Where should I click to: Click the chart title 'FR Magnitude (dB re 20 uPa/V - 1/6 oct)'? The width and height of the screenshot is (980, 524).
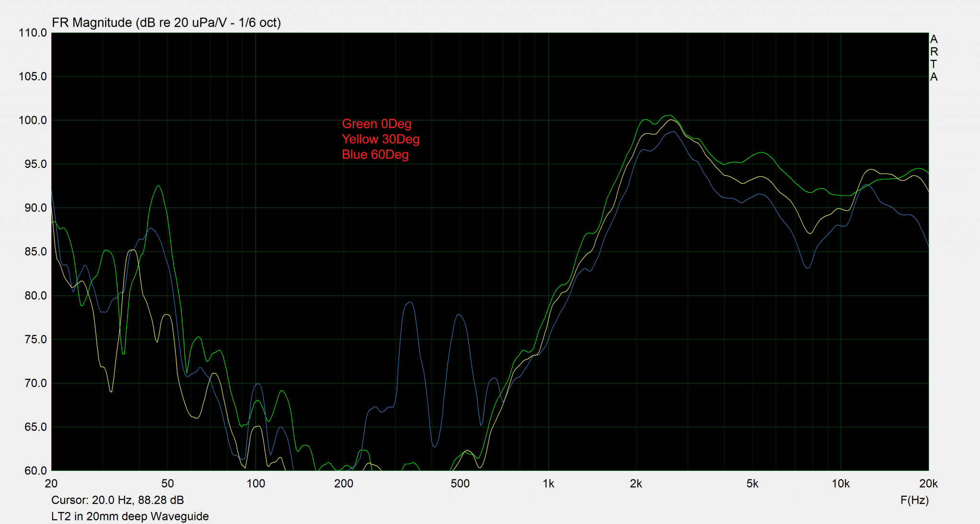[166, 22]
